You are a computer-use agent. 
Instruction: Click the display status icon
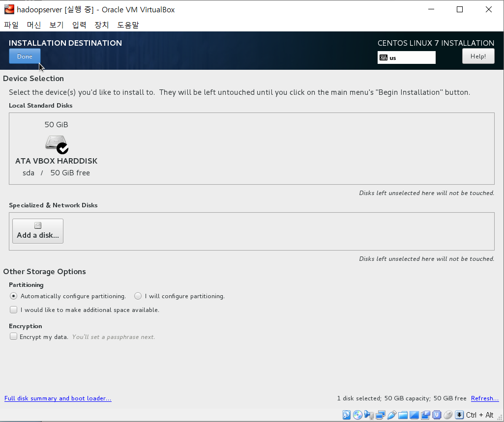(414, 415)
